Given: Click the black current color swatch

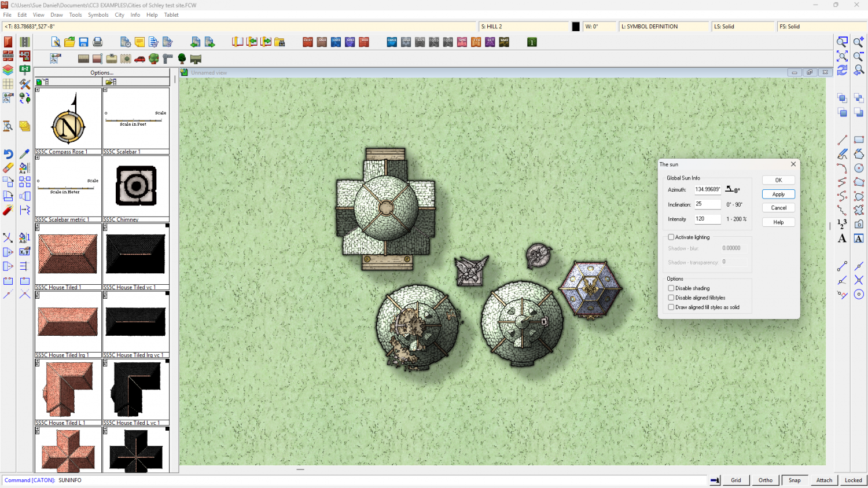Looking at the screenshot, I should (576, 27).
